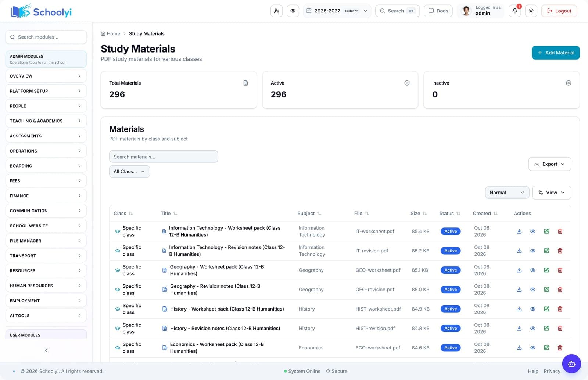
Task: Open the notifications bell icon
Action: tap(514, 11)
